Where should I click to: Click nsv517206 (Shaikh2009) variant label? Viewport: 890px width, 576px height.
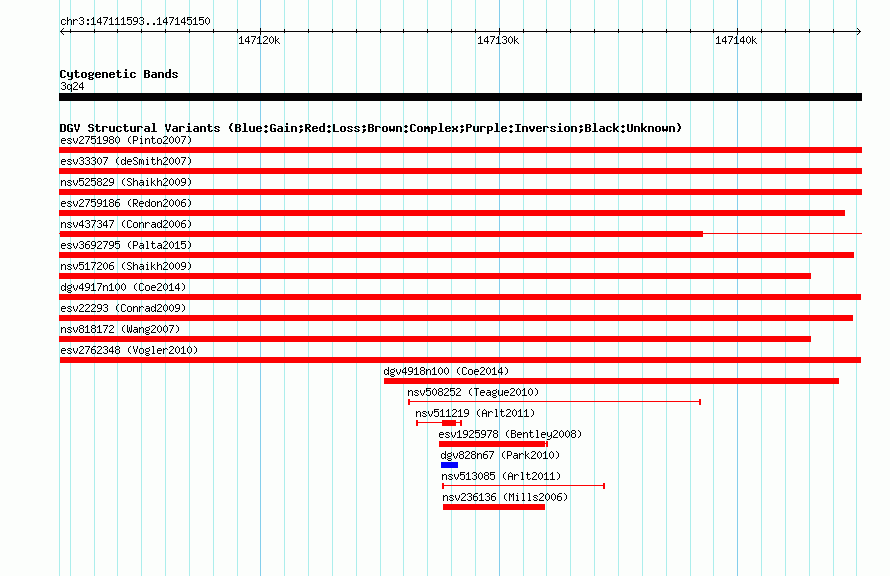tap(126, 266)
